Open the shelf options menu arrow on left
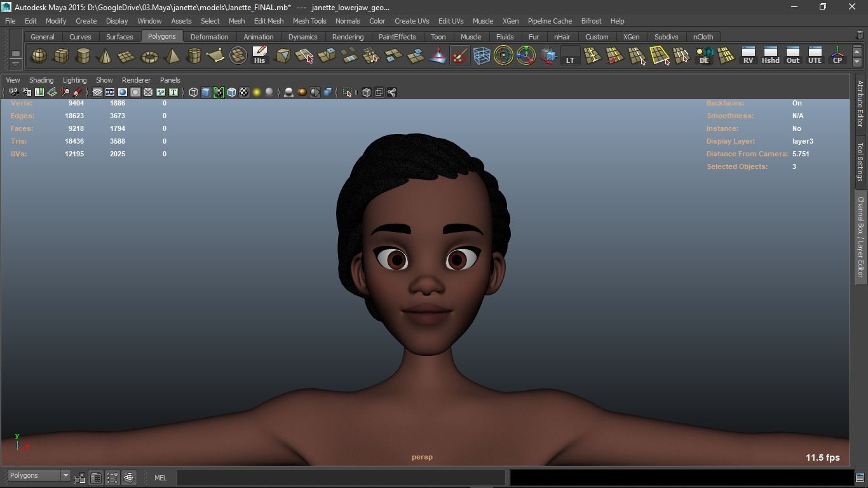This screenshot has height=488, width=868. [15, 64]
